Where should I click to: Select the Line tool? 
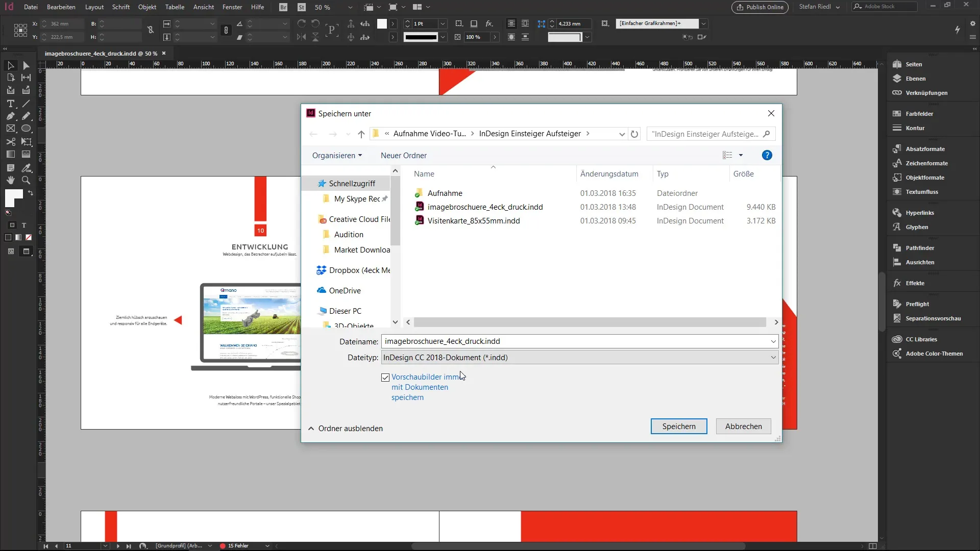(x=26, y=104)
